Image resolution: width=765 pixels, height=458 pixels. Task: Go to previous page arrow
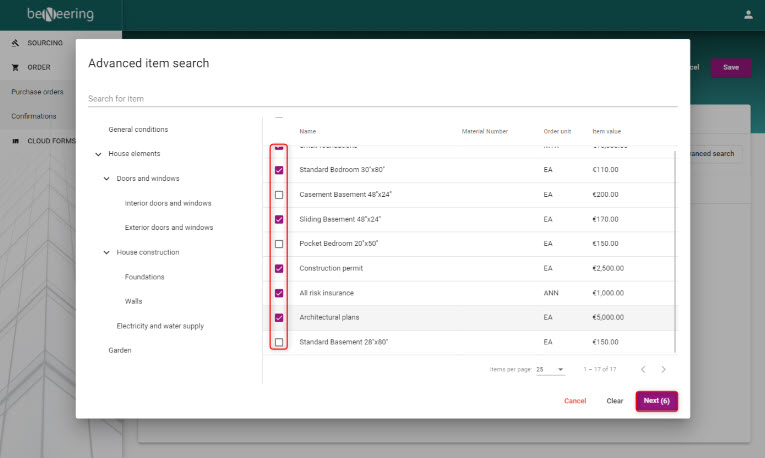(643, 369)
